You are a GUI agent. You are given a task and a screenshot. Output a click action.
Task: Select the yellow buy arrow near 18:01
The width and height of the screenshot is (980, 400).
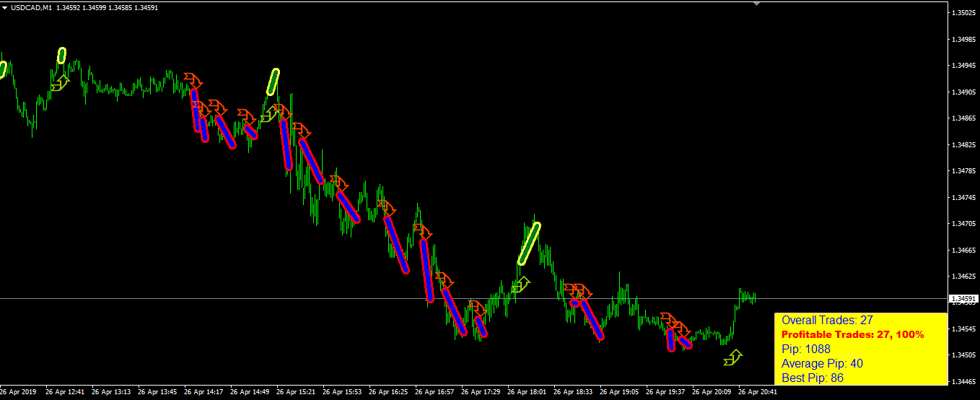[x=521, y=284]
